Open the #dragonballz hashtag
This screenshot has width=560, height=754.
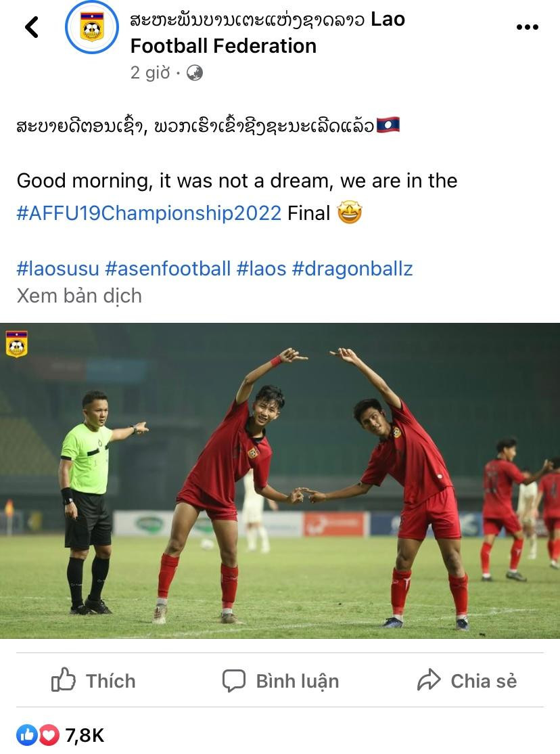(352, 268)
